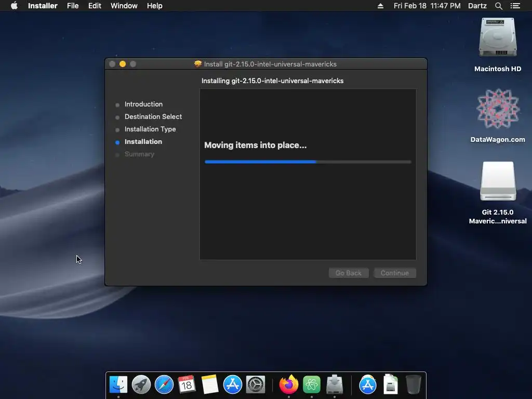
Task: Minimize the installer window with yellow button
Action: pyautogui.click(x=123, y=64)
